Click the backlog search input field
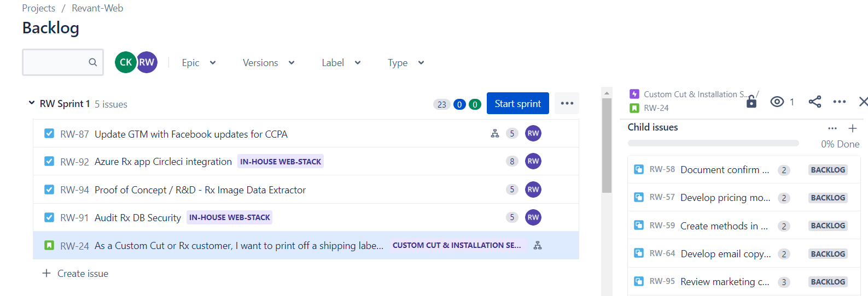 (55, 62)
